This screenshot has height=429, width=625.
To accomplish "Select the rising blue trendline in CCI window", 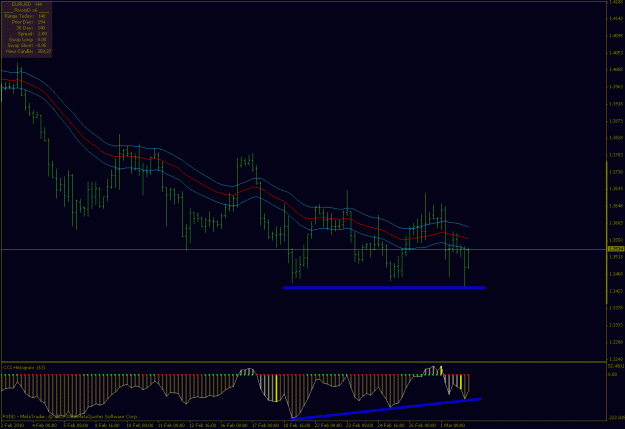I will (x=387, y=409).
